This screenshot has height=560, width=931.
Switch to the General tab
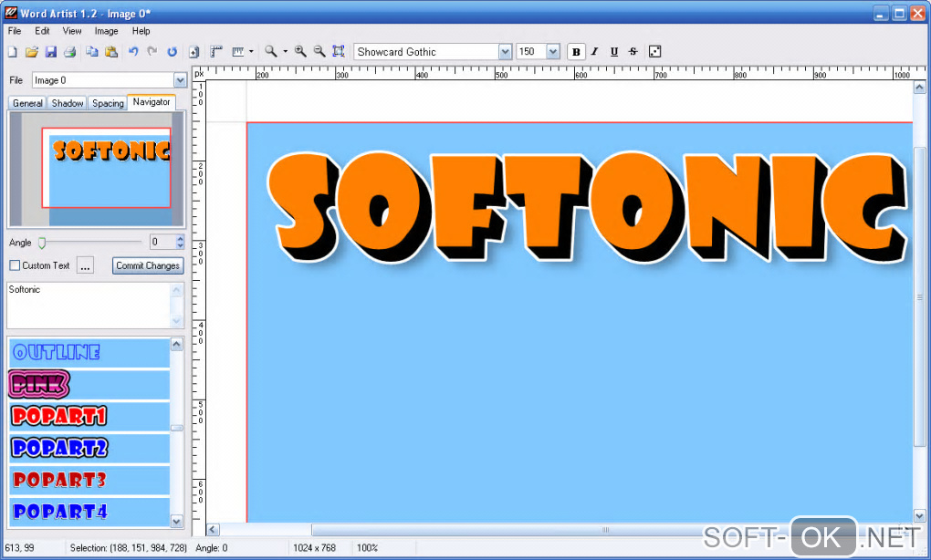click(27, 103)
